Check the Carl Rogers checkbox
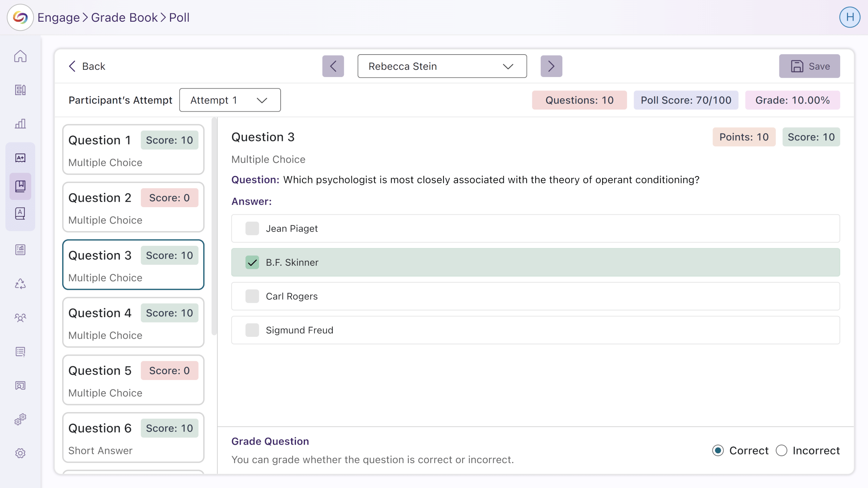 point(252,296)
